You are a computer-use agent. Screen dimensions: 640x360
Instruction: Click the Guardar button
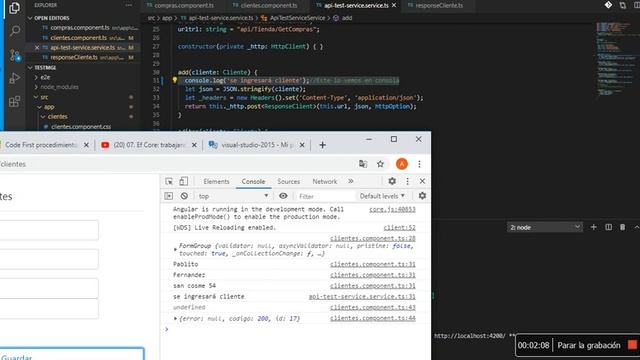(x=71, y=354)
